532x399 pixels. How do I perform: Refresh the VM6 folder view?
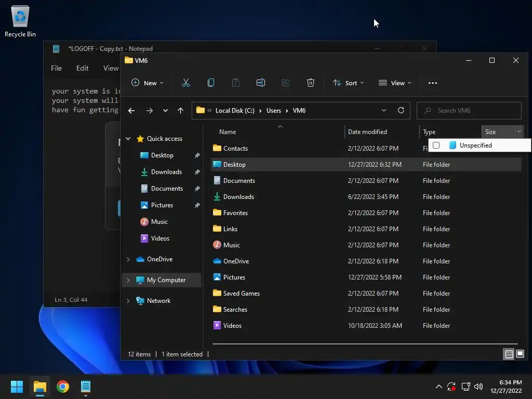[401, 110]
